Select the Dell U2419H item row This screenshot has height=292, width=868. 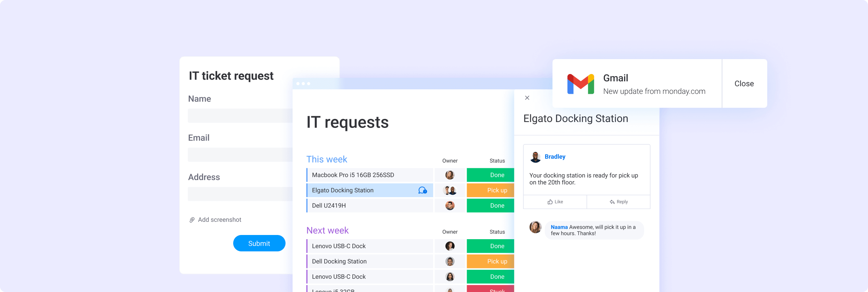[370, 205]
